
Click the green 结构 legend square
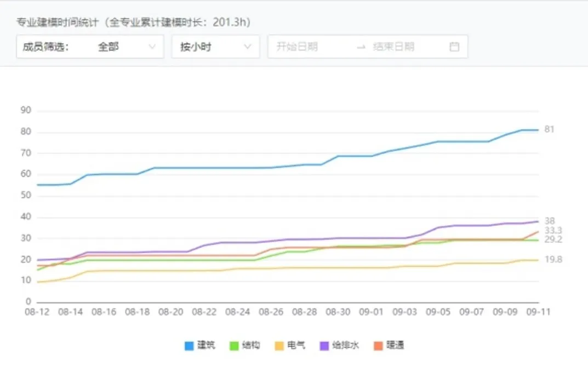(234, 346)
